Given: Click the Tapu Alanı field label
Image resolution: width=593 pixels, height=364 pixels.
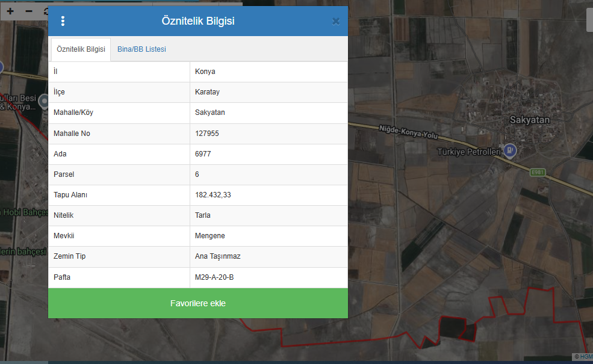Looking at the screenshot, I should 70,195.
